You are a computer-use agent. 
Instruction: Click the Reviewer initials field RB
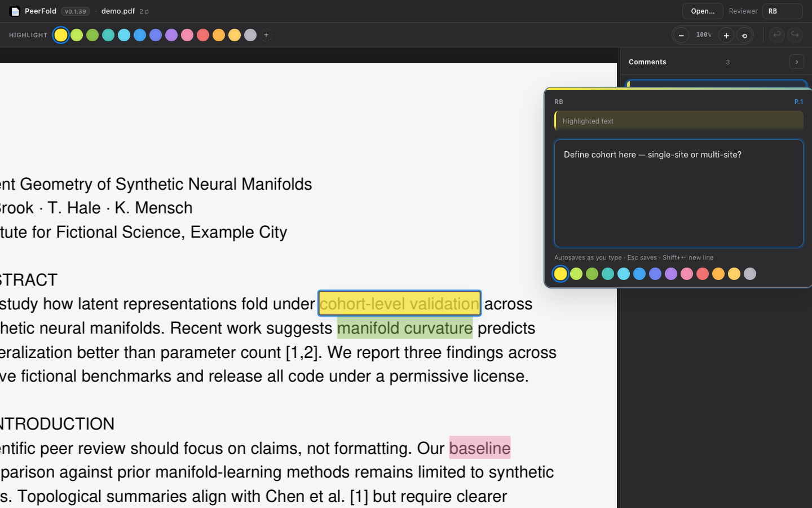point(783,11)
